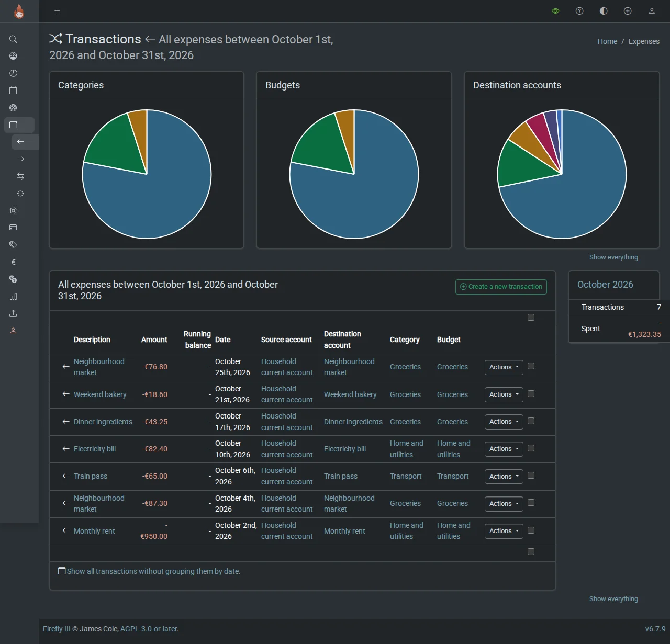This screenshot has width=670, height=644.
Task: Tick the checkbox for the Weekend bakery row
Action: 531,394
